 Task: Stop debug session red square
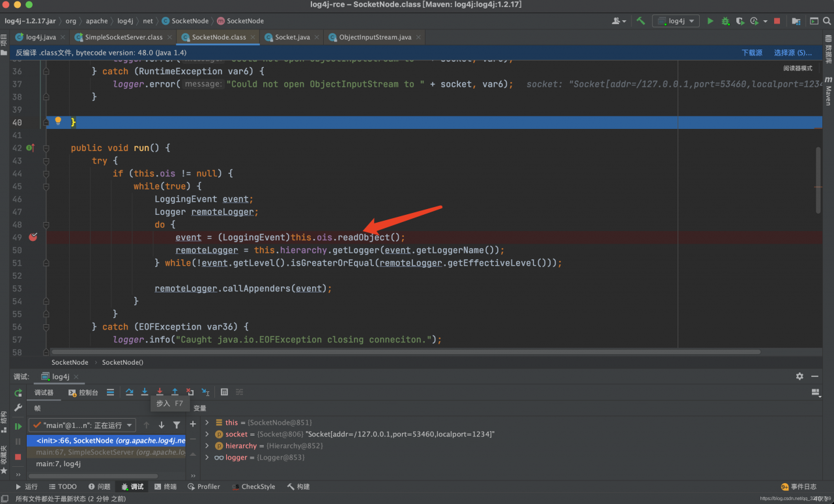coord(18,457)
